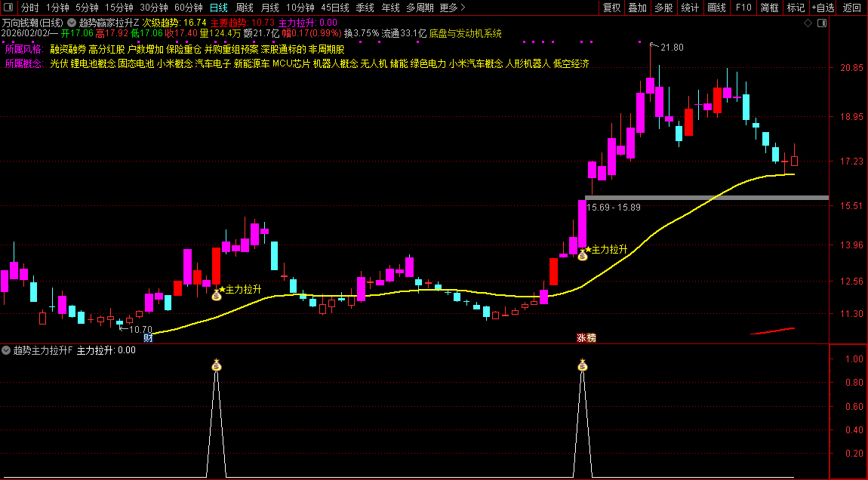Activate the 画线 drawing tool
Screen dimensions: 868x480
click(716, 8)
